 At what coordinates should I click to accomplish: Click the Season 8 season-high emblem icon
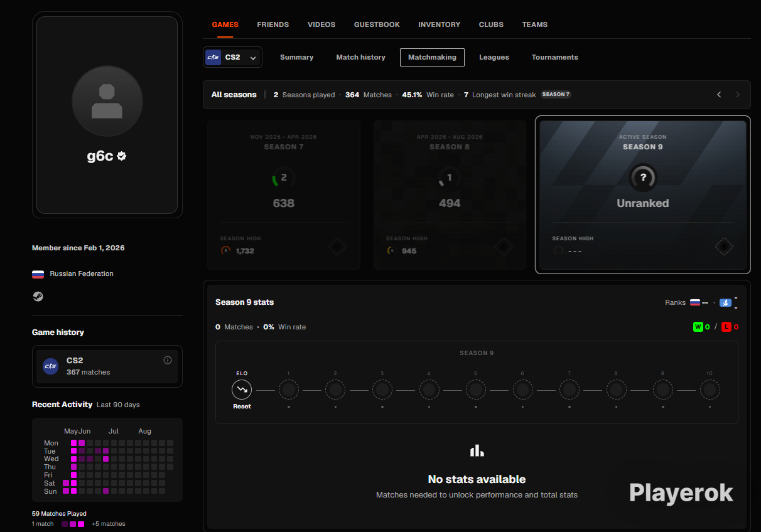tap(504, 247)
